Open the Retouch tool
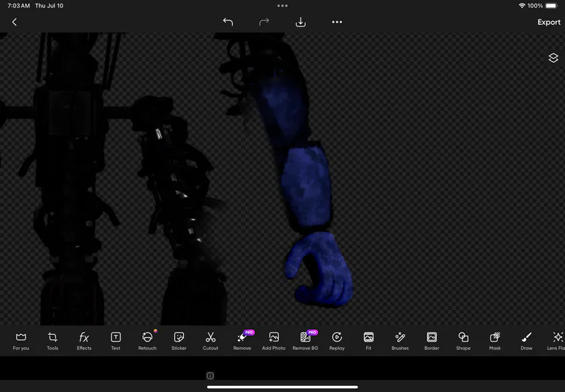This screenshot has width=565, height=392. [148, 341]
